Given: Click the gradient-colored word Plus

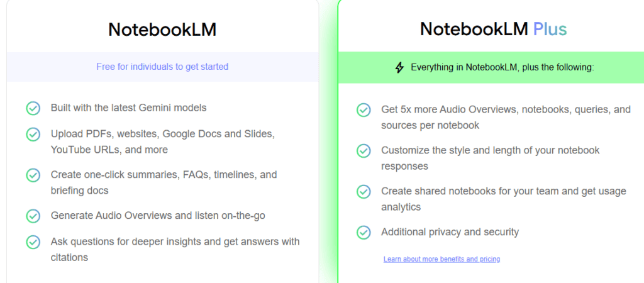Looking at the screenshot, I should (550, 29).
